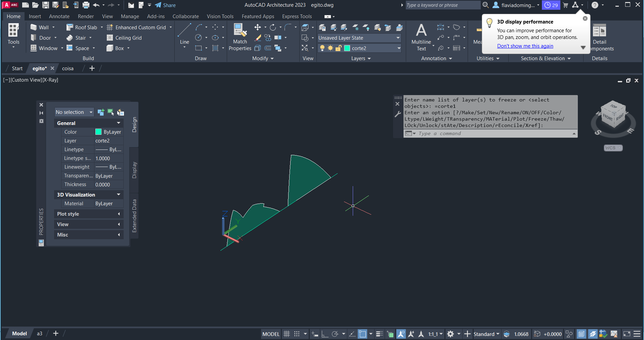Click Don't show me this again link
Screen dimensions: 644x340
(x=525, y=46)
